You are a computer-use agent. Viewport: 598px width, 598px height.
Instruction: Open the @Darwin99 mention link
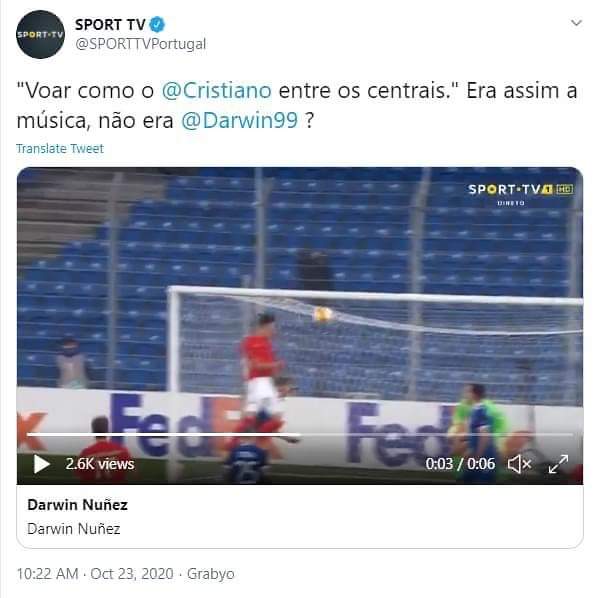pyautogui.click(x=239, y=120)
